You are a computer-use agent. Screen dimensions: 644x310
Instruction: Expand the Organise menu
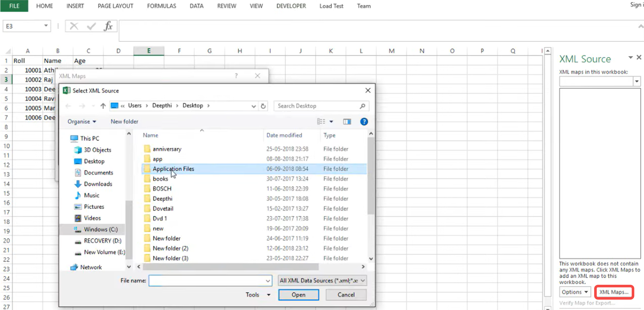[x=82, y=122]
